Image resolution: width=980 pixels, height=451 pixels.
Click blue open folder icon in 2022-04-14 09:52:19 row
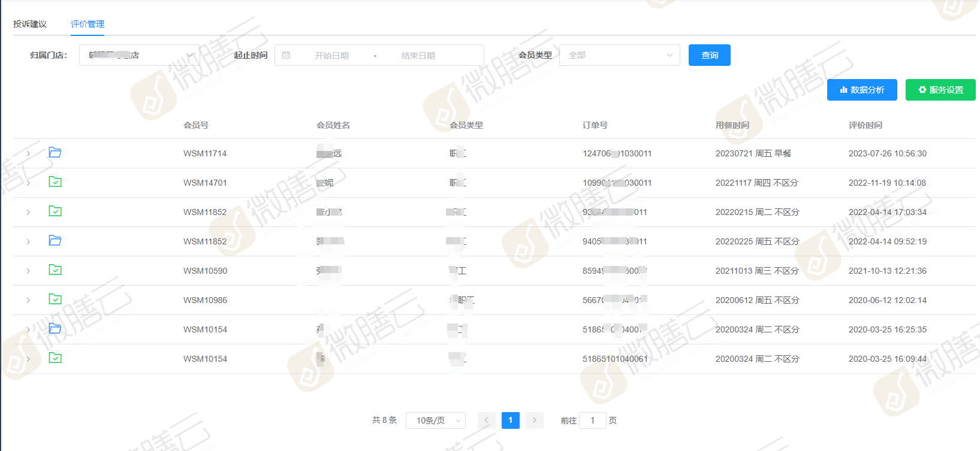pyautogui.click(x=55, y=241)
